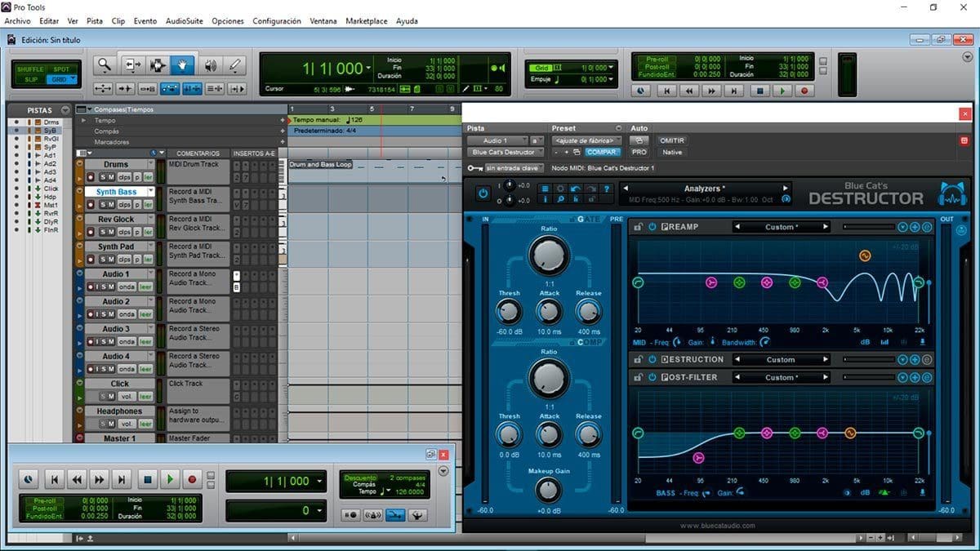Open the Pista menu
Screen dimensions: 980x551
click(x=95, y=20)
